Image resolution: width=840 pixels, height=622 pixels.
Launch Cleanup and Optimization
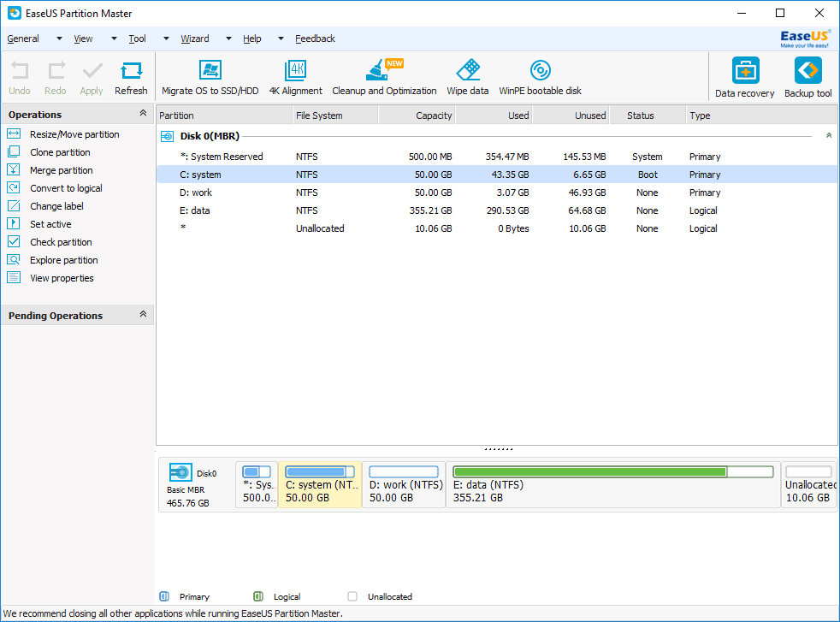[384, 77]
